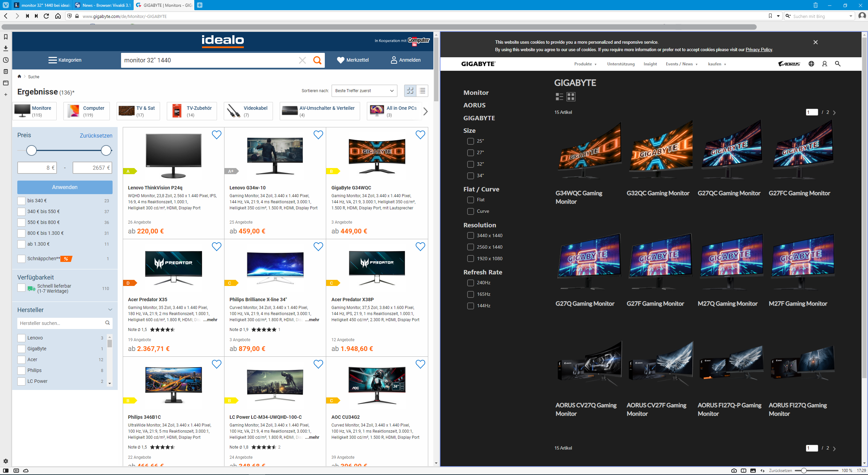This screenshot has height=475, width=868.
Task: Open the Gigabyte site search magnifier
Action: click(x=838, y=64)
